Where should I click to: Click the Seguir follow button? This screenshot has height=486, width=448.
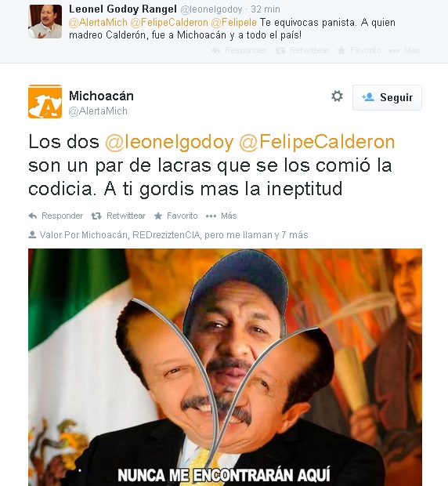click(387, 98)
